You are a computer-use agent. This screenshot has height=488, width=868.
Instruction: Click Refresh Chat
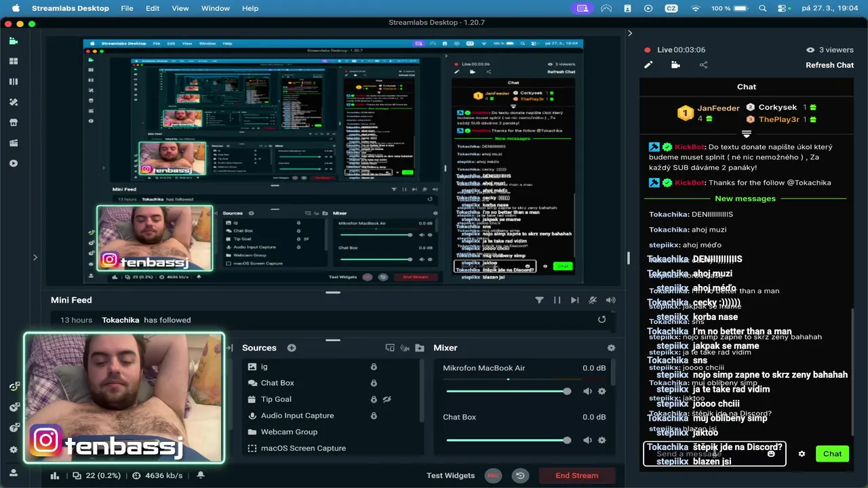pos(829,65)
